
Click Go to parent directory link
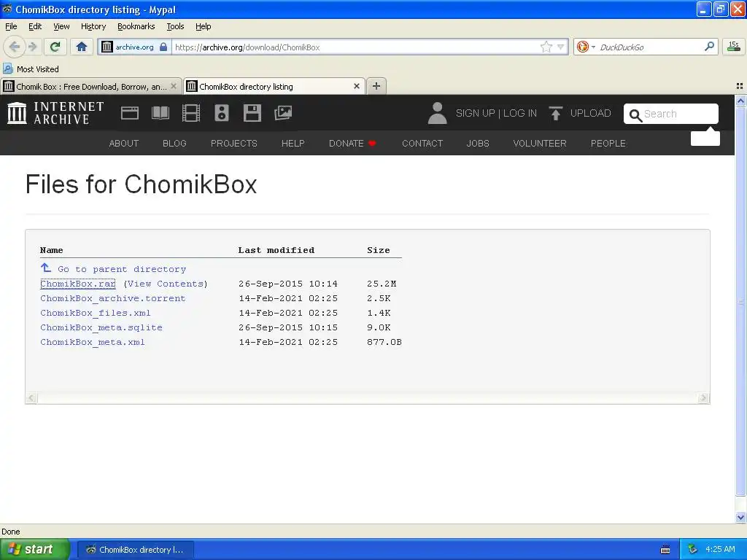(122, 269)
